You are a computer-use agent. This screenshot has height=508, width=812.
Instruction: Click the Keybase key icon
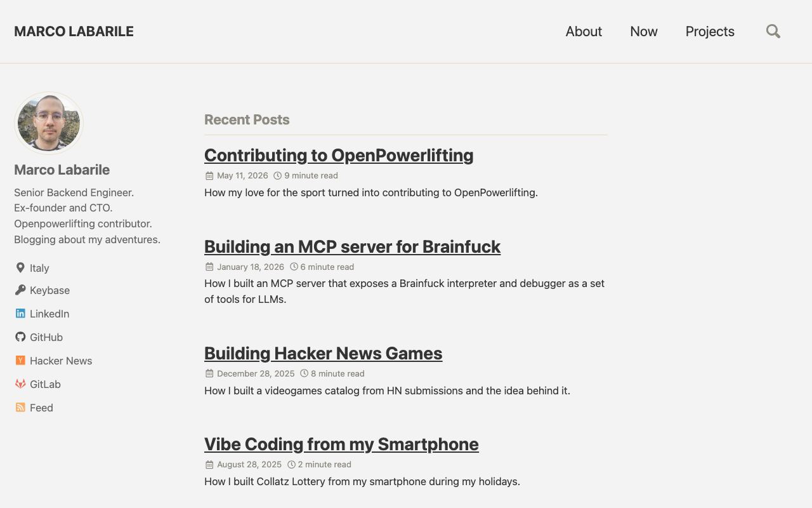coord(20,290)
